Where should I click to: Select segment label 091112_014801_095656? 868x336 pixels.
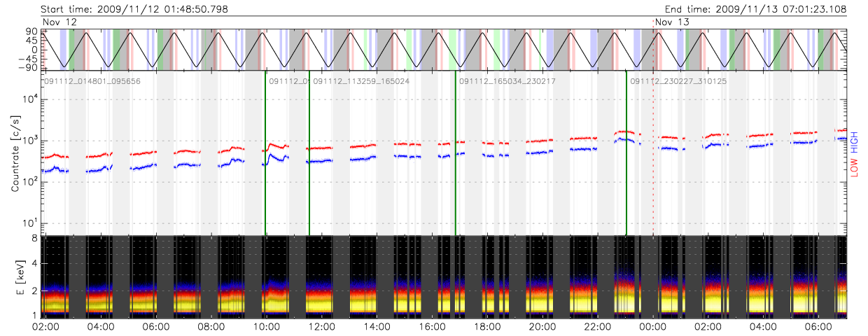(92, 81)
